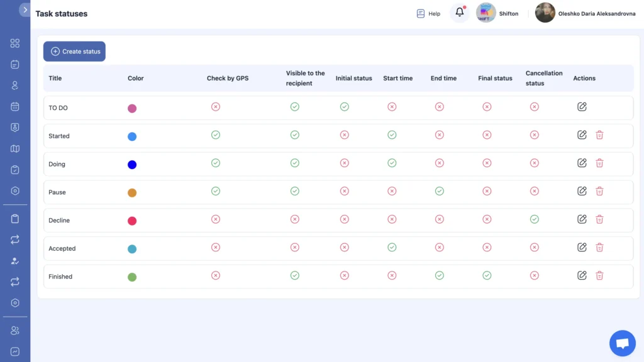Screen dimensions: 644x362
Task: Edit the TO DO status using pencil icon
Action: [582, 107]
